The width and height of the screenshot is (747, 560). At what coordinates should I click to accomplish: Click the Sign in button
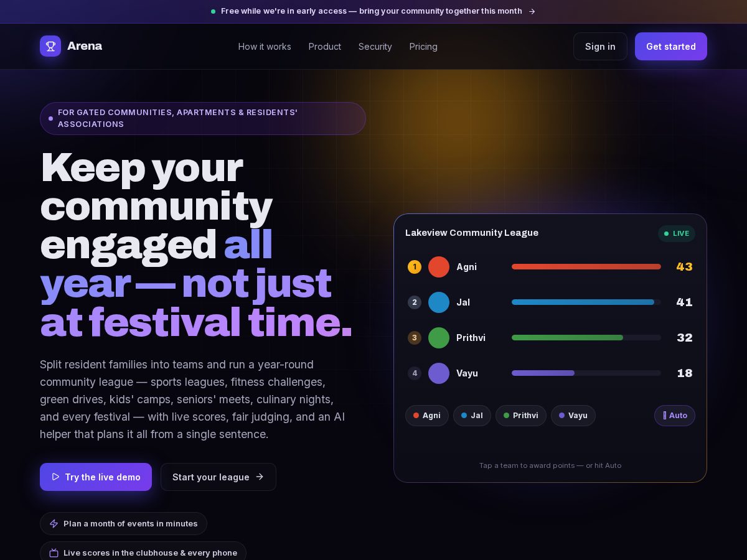click(600, 47)
